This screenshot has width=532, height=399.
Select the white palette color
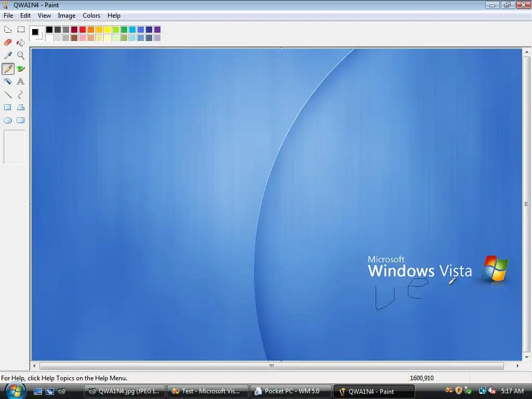pos(49,37)
